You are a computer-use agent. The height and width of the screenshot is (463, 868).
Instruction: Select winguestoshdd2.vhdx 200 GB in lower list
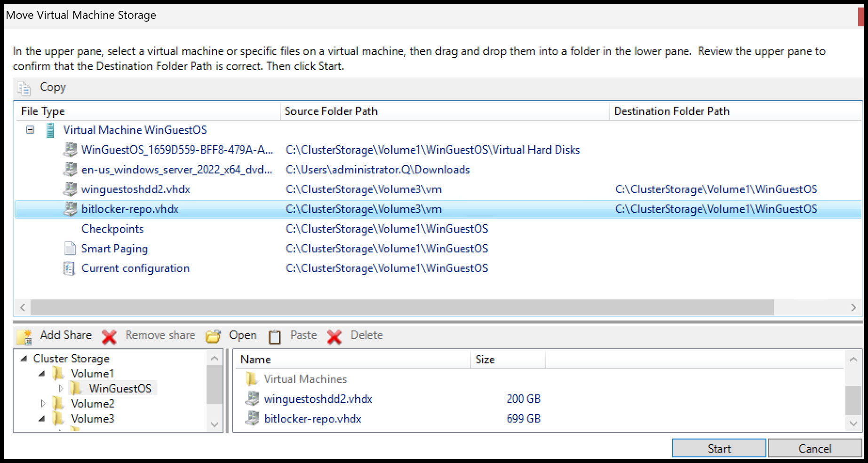coord(393,399)
